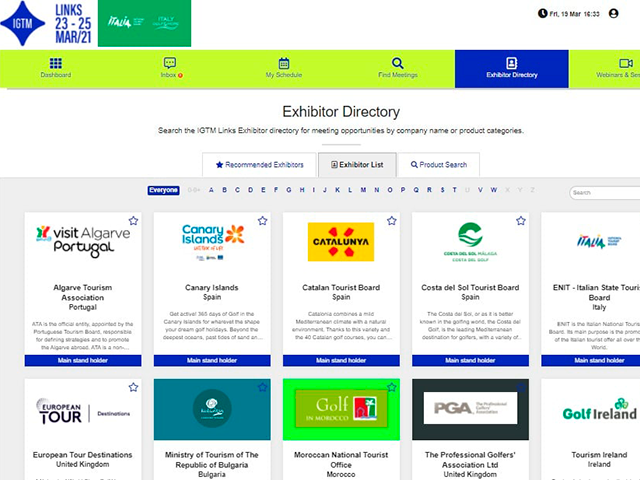Click the Italia sponsor banner
Screen dimensions: 640x480
144,23
